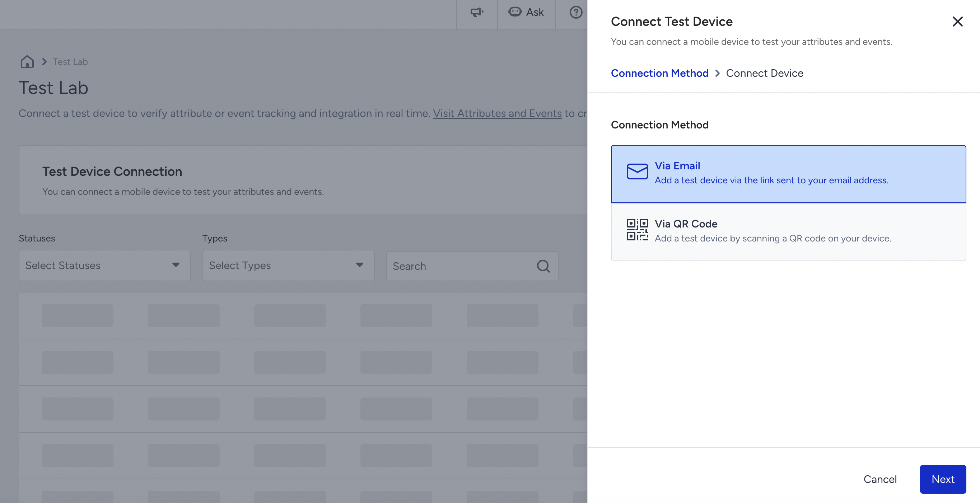Viewport: 980px width, 503px height.
Task: Expand the Select Types dropdown
Action: (288, 265)
